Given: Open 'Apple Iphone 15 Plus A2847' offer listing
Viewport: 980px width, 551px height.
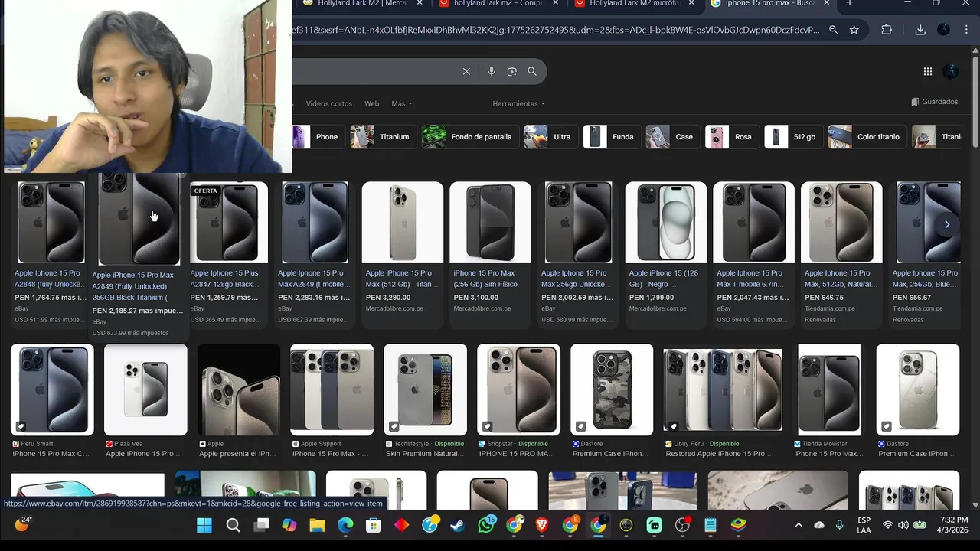Looking at the screenshot, I should tap(227, 253).
